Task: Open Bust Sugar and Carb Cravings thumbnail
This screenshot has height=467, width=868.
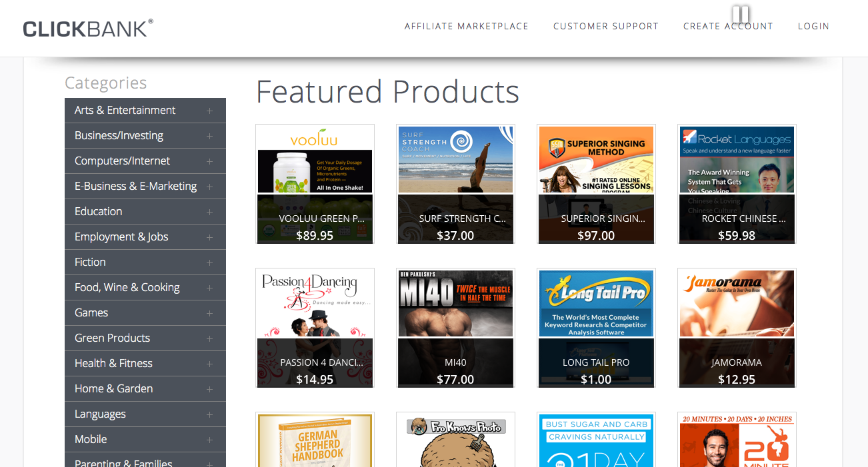Action: tap(596, 440)
